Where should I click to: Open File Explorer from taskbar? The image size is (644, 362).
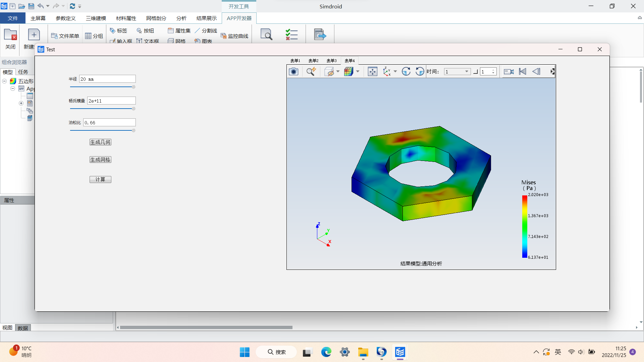[363, 352]
